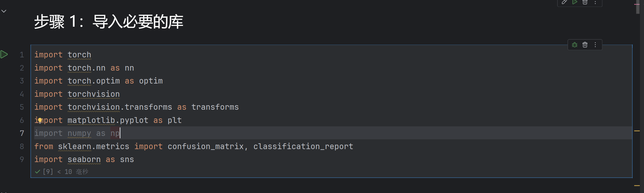Click the pink marker on the scrollbar
Viewport: 644px width, 193px height.
(x=637, y=4)
